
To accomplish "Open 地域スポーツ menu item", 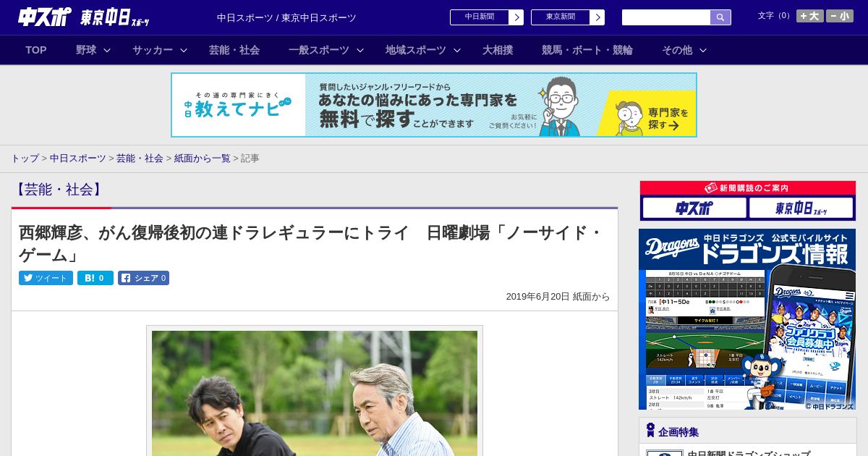I will point(416,50).
